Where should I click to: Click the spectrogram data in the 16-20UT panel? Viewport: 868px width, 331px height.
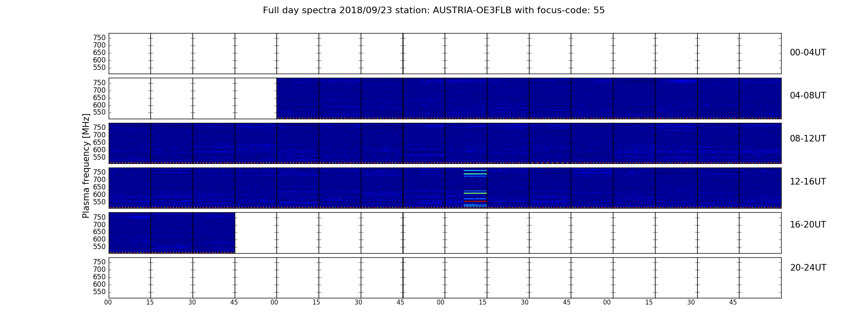(172, 233)
